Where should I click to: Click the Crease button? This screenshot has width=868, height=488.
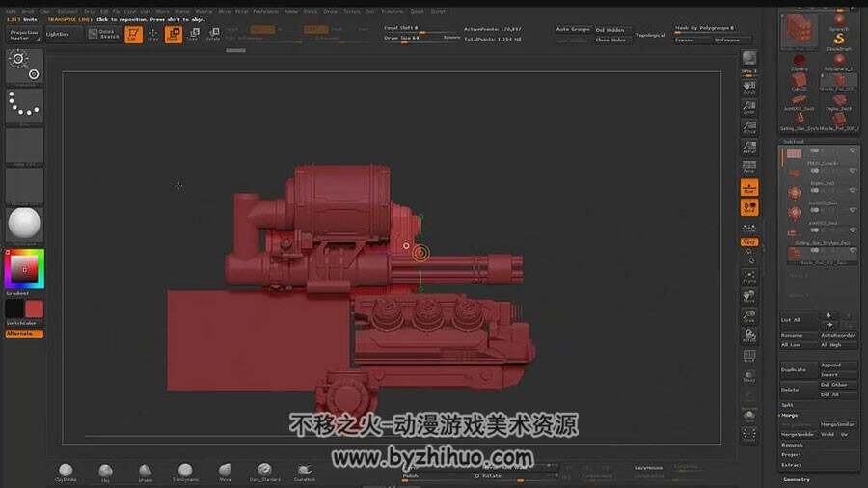tap(692, 41)
